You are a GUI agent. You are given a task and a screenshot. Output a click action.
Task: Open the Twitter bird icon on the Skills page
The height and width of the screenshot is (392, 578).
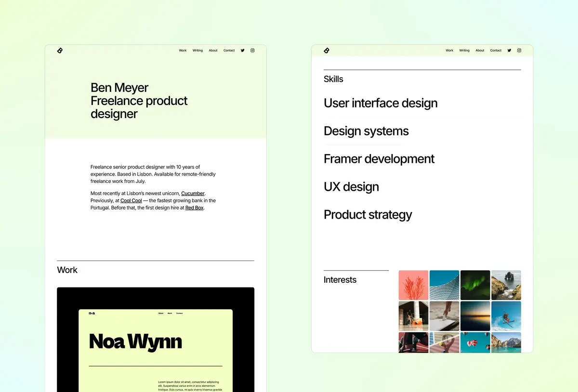[509, 50]
